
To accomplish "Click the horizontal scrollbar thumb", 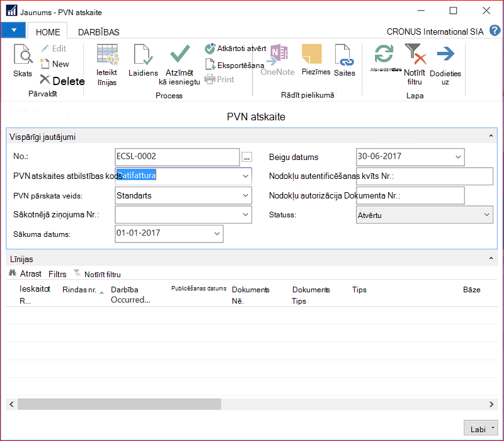I will (x=119, y=404).
